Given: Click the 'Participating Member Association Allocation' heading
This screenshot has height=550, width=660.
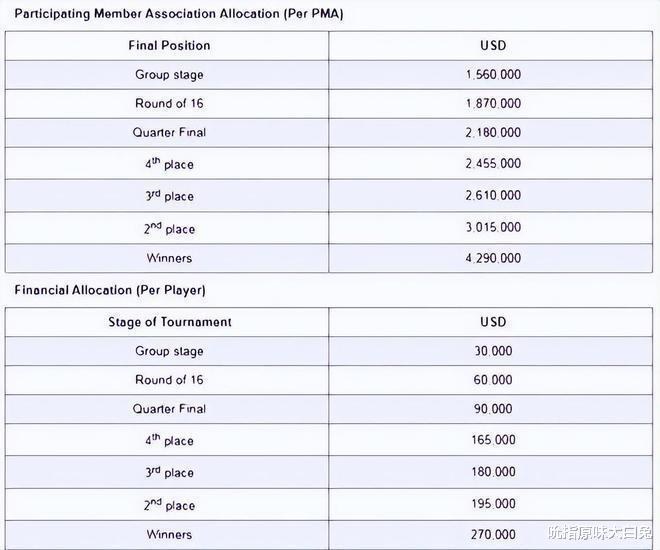Looking at the screenshot, I should point(181,15).
